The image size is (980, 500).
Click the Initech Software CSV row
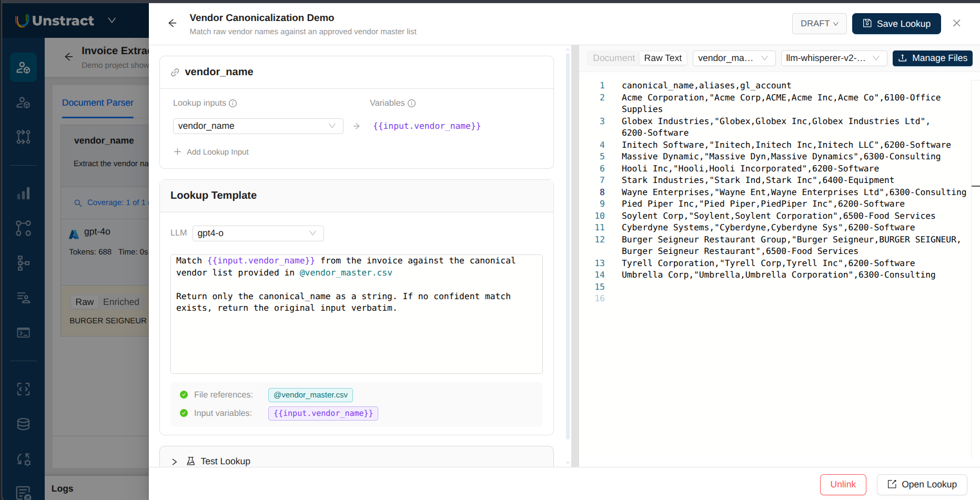click(x=786, y=145)
